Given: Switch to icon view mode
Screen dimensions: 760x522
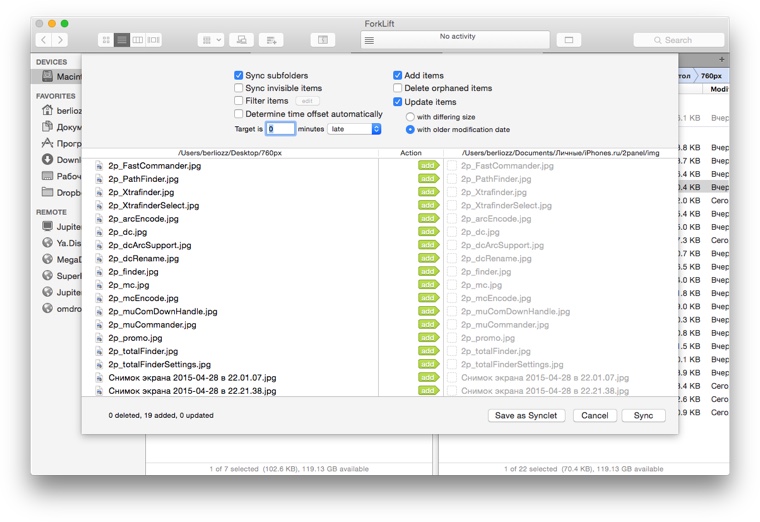Looking at the screenshot, I should coord(106,40).
